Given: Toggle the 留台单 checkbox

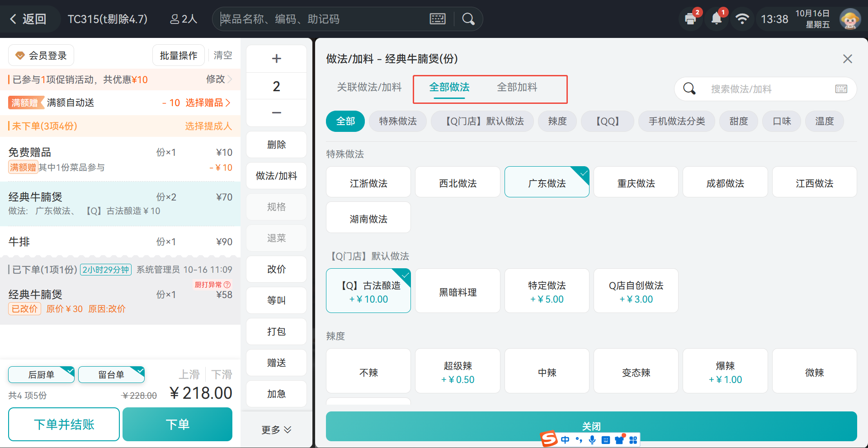Looking at the screenshot, I should coord(111,374).
